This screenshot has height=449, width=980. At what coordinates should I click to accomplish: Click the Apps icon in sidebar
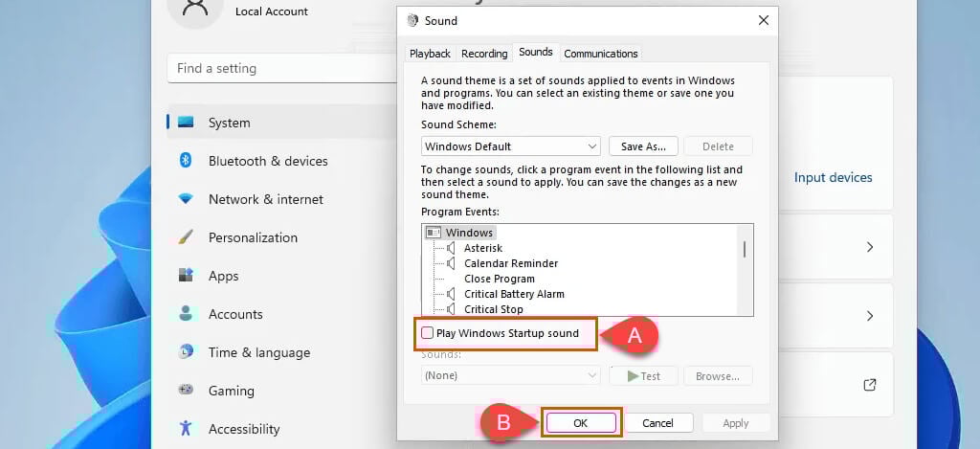click(186, 275)
